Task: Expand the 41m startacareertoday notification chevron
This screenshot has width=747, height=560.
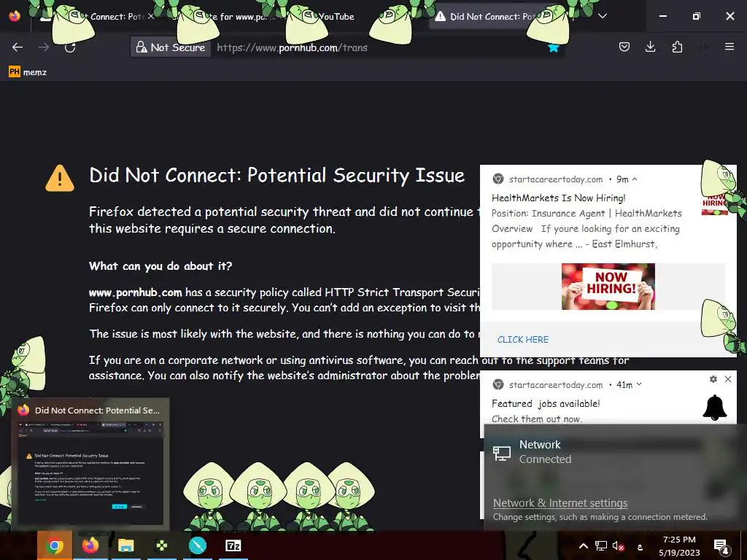Action: coord(639,384)
